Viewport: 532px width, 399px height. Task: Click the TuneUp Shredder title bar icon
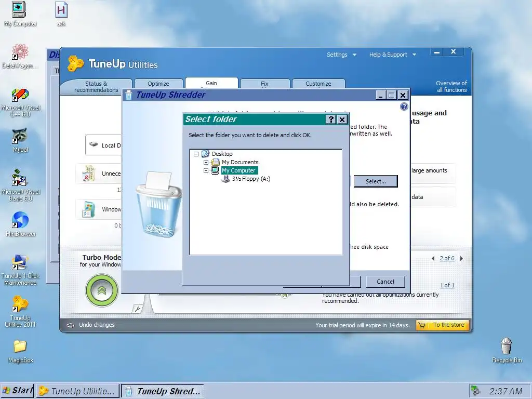click(129, 95)
